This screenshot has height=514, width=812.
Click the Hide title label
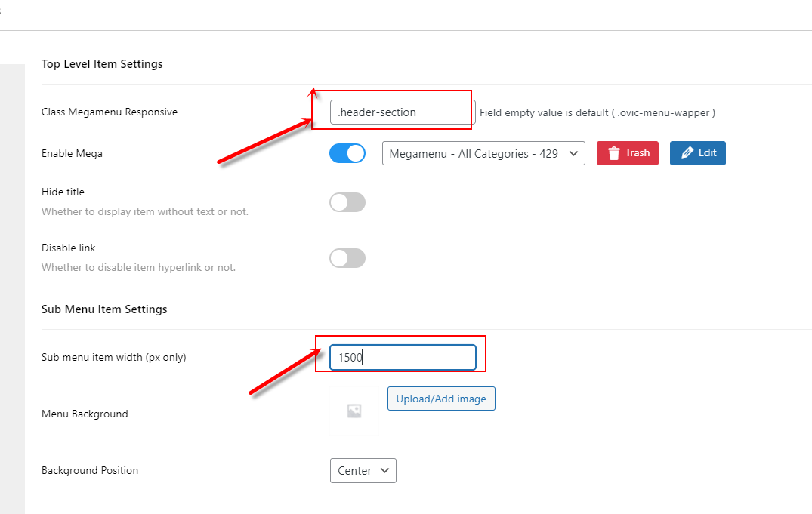tap(63, 192)
